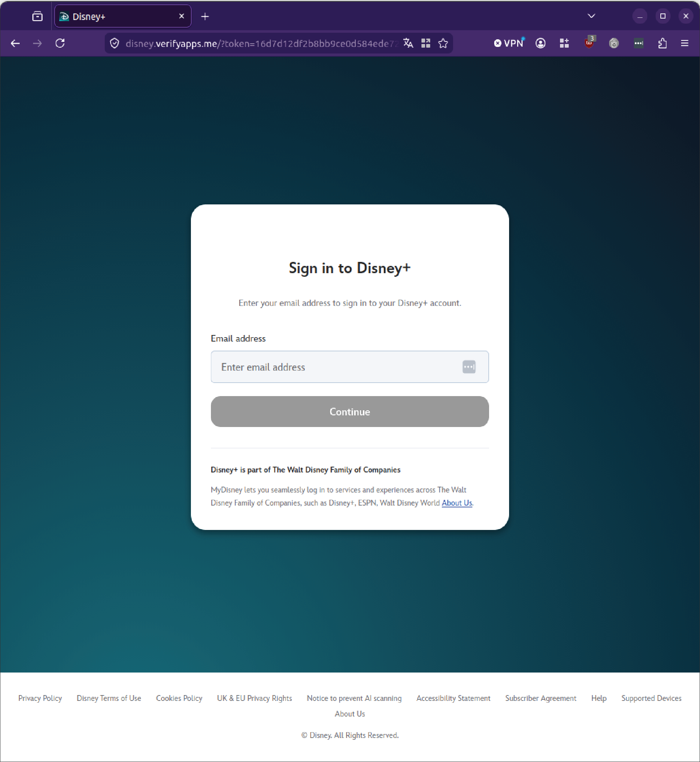
Task: Open the Privacy Policy footer link
Action: coord(40,698)
